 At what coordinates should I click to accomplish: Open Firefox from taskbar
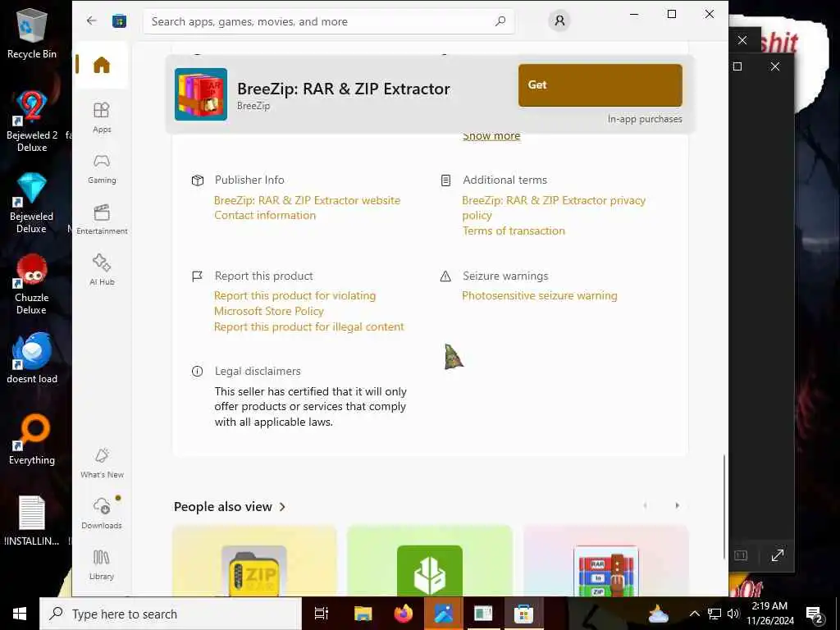point(404,614)
